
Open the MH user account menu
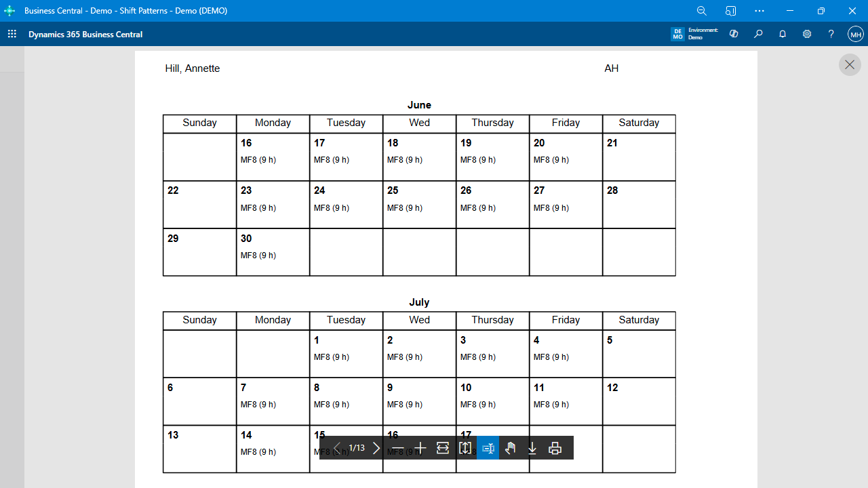(x=855, y=34)
